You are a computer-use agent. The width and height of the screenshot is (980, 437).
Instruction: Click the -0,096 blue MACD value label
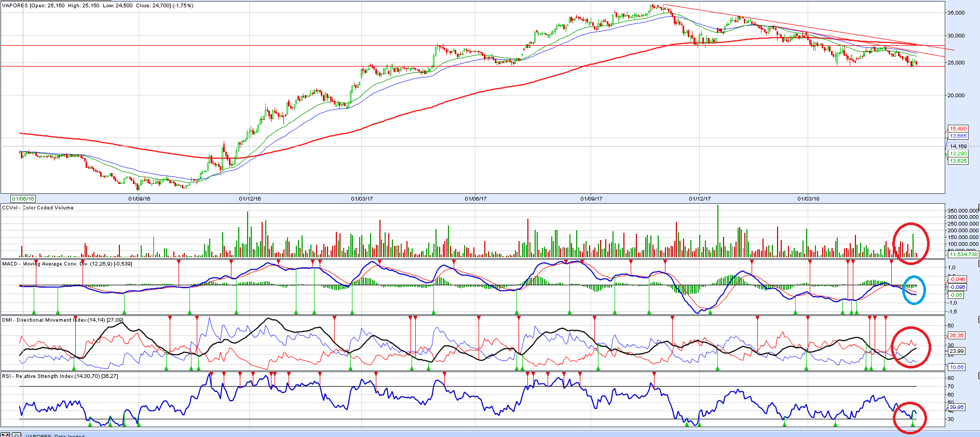pyautogui.click(x=957, y=287)
